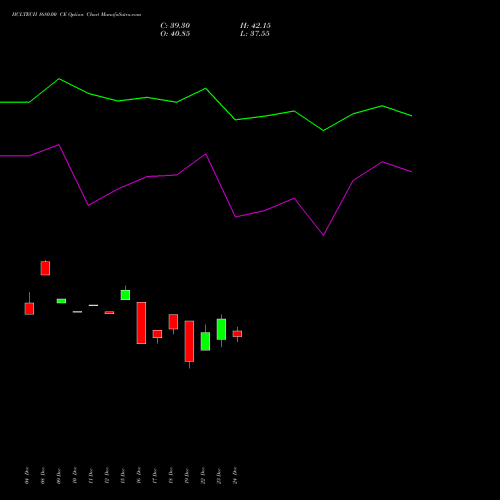Click the red candle for 08 Dec
The image size is (500, 500).
click(45, 268)
